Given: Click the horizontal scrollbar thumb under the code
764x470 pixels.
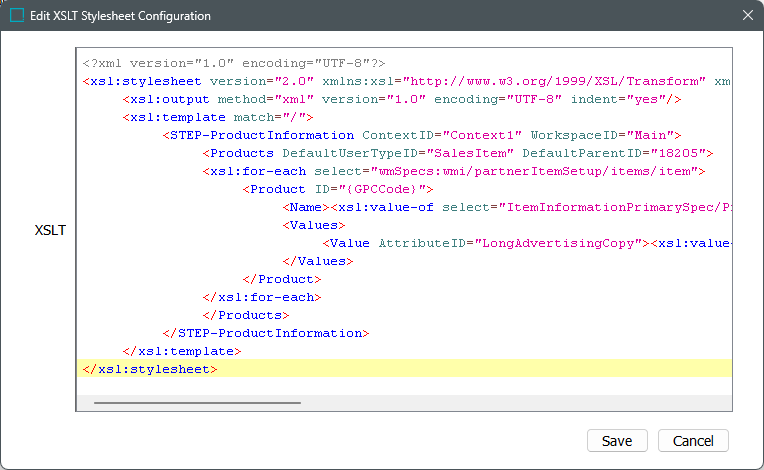Looking at the screenshot, I should click(x=197, y=403).
